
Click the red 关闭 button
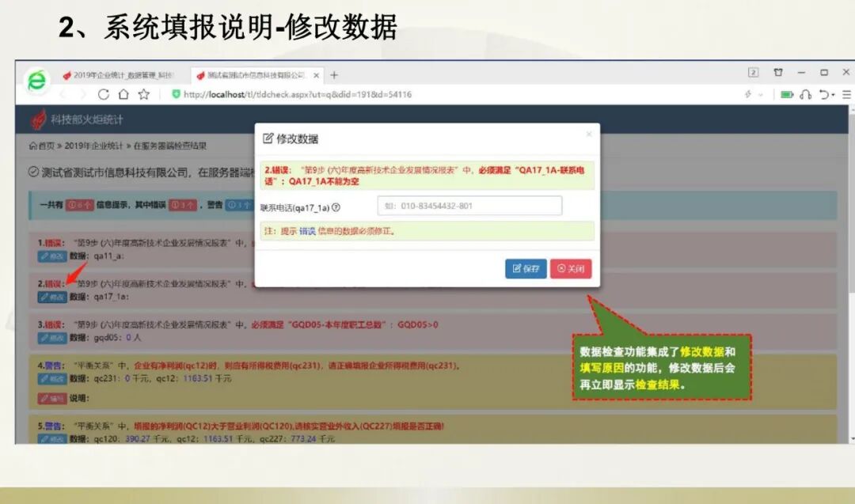[570, 269]
